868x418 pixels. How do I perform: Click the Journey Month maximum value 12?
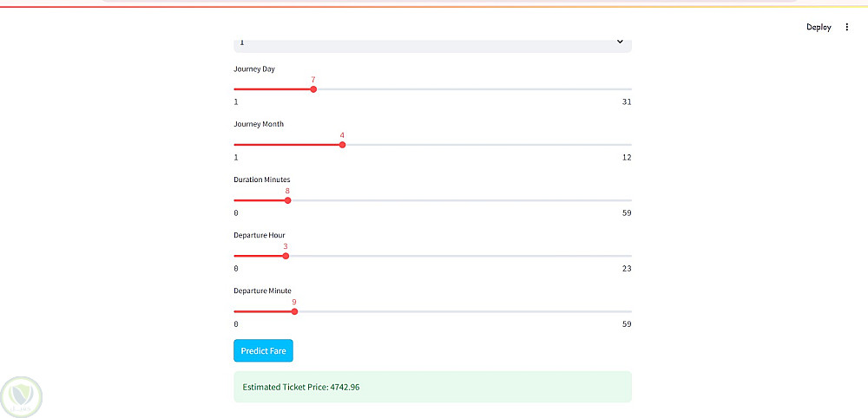(x=626, y=158)
